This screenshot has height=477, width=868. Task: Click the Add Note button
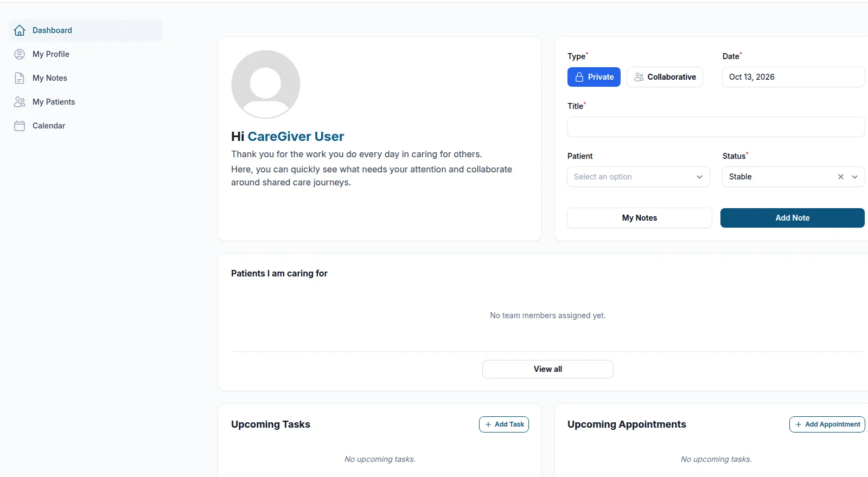[793, 218]
